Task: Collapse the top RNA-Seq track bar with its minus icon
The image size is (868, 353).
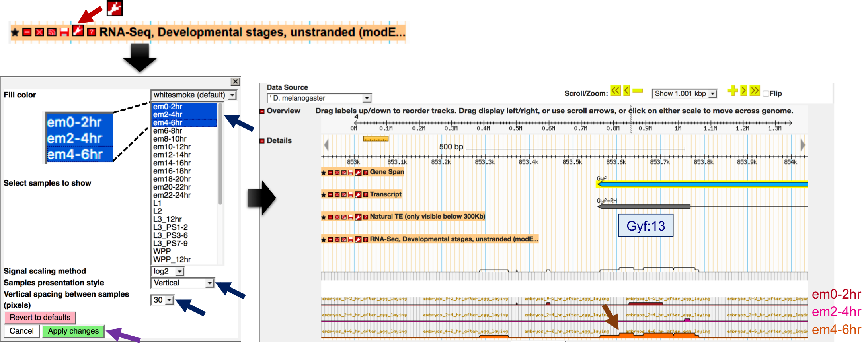Action: (x=27, y=32)
